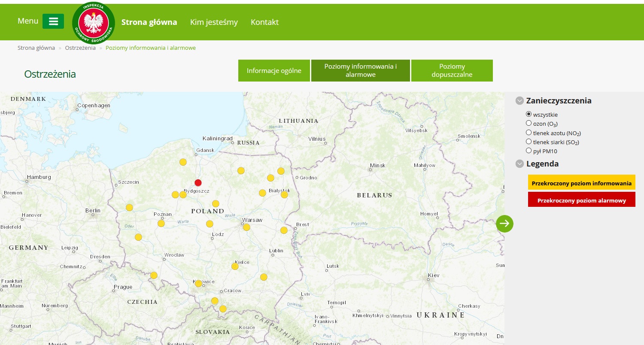Click the yellow marker above Lodz
Screen dimensions: 644x345
point(210,224)
